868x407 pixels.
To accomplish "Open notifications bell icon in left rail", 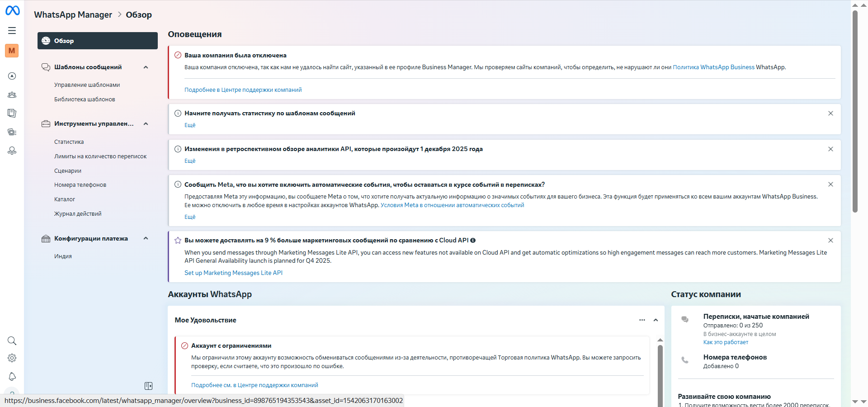I will coord(12,376).
